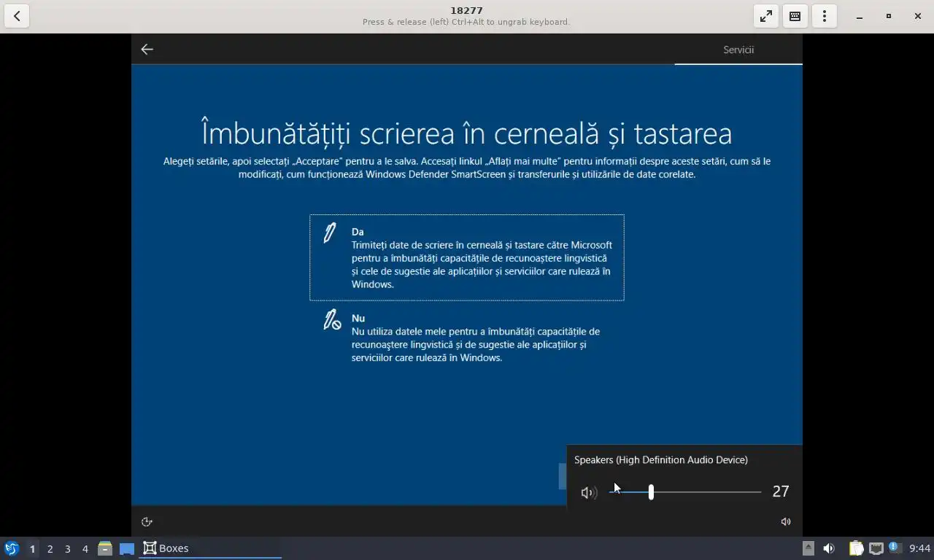
Task: Click the crossed pen icon beside Nu
Action: 332,319
